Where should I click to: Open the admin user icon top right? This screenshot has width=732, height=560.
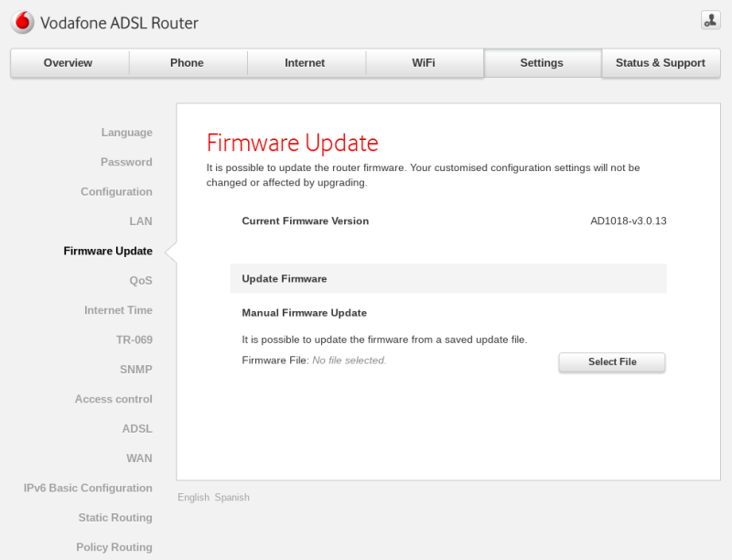711,19
